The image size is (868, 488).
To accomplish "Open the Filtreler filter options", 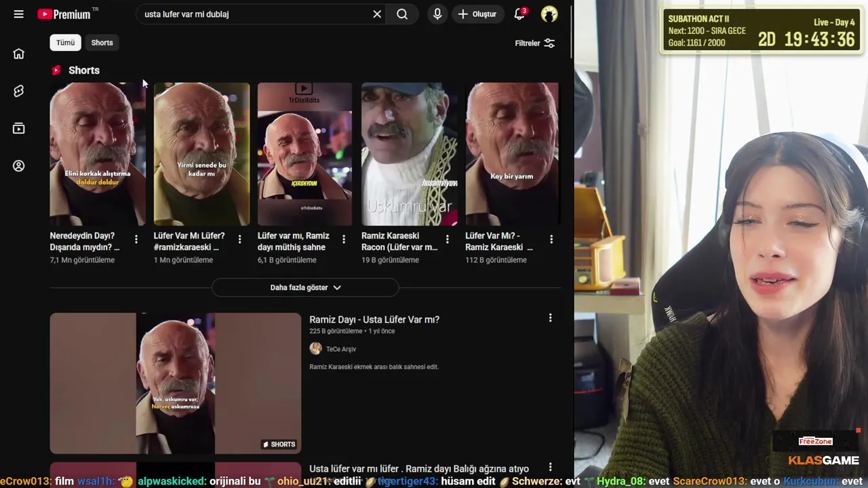I will pos(535,43).
